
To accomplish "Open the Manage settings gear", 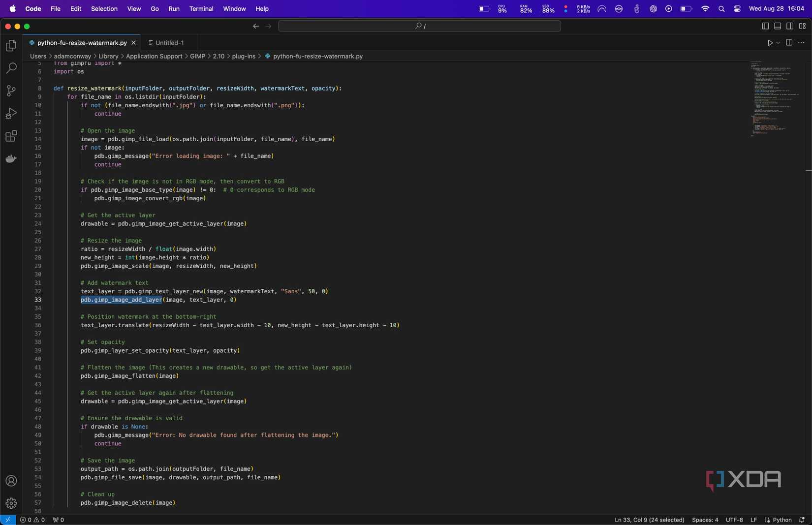I will pyautogui.click(x=11, y=503).
